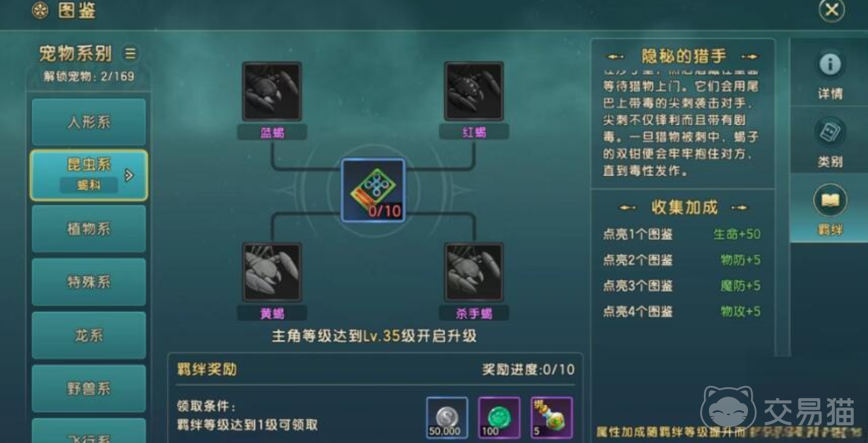Open the 龙系 dragon category
This screenshot has width=868, height=443.
click(x=89, y=335)
